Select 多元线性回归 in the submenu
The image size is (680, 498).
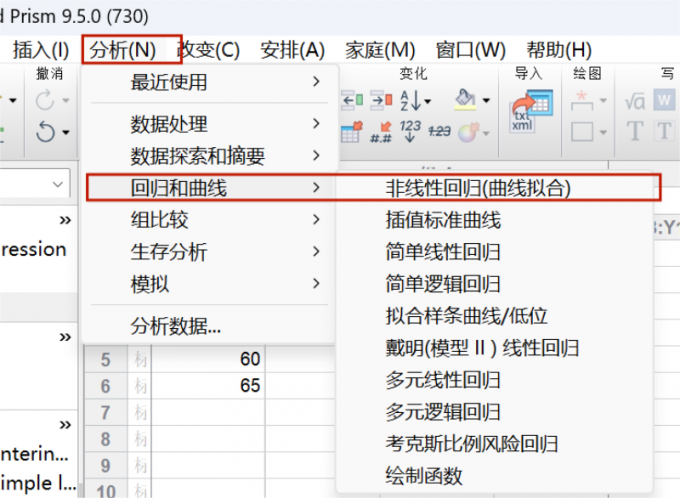pyautogui.click(x=496, y=380)
